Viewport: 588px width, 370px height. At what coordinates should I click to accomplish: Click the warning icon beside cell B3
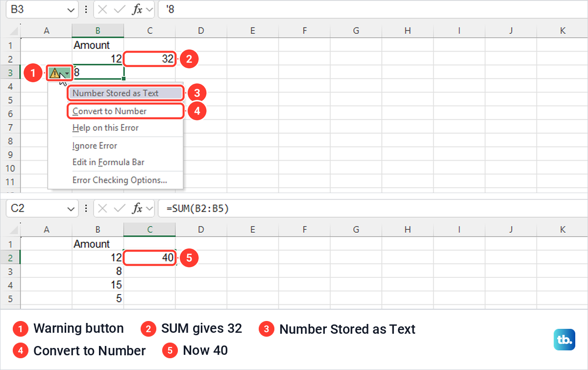click(x=55, y=73)
